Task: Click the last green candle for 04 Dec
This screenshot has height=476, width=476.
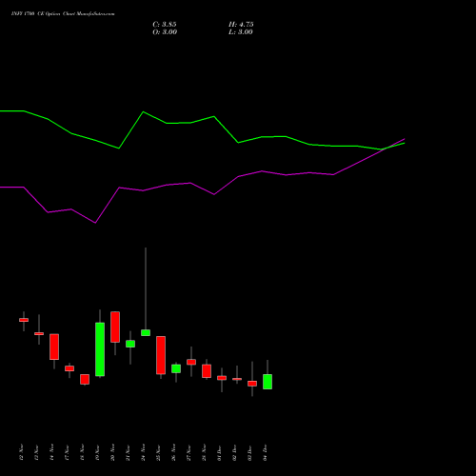Action: [x=268, y=382]
